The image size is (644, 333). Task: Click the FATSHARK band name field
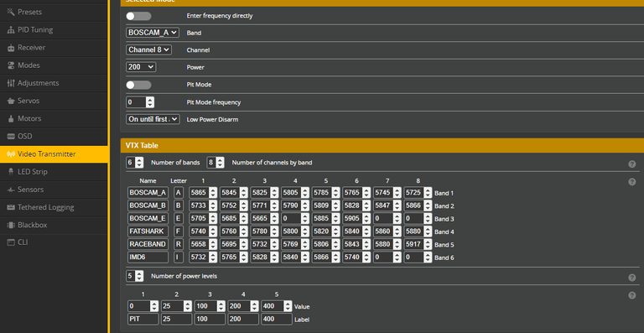[148, 232]
